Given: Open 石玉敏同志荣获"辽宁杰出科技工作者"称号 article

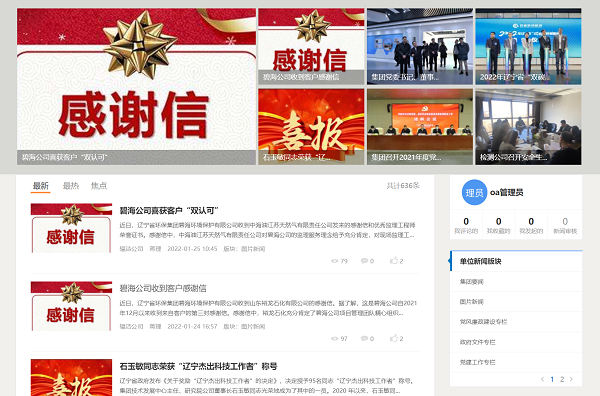Looking at the screenshot, I should pyautogui.click(x=198, y=366).
